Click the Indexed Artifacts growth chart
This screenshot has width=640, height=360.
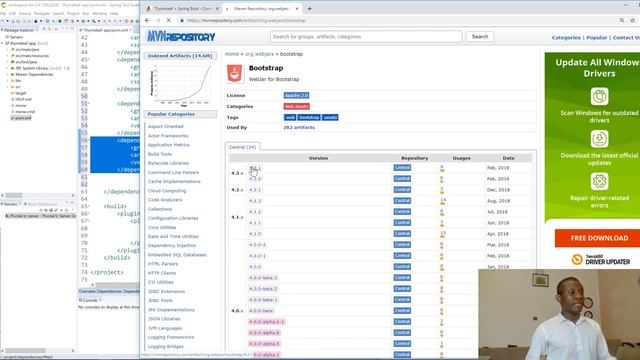coord(180,84)
